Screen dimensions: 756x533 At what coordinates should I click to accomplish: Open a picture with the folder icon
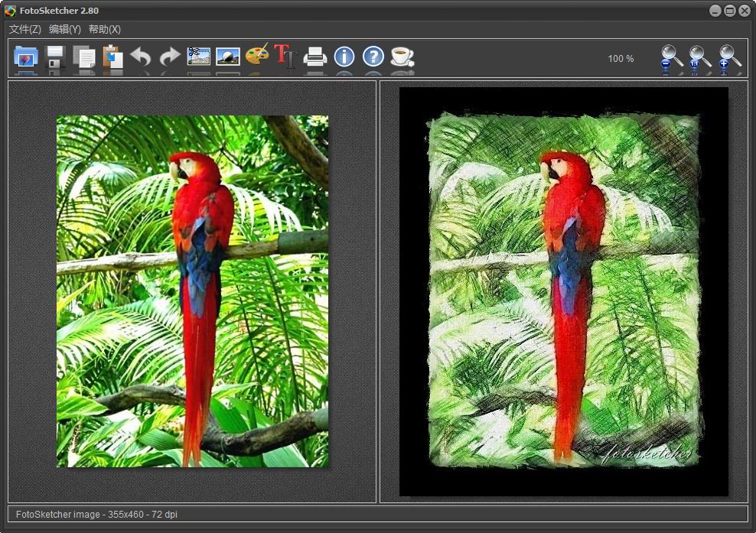[x=26, y=57]
